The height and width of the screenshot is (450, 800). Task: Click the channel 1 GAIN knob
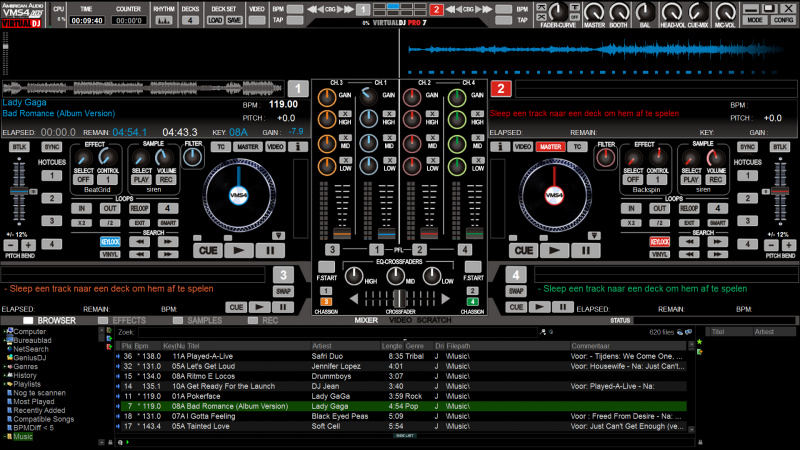(368, 96)
